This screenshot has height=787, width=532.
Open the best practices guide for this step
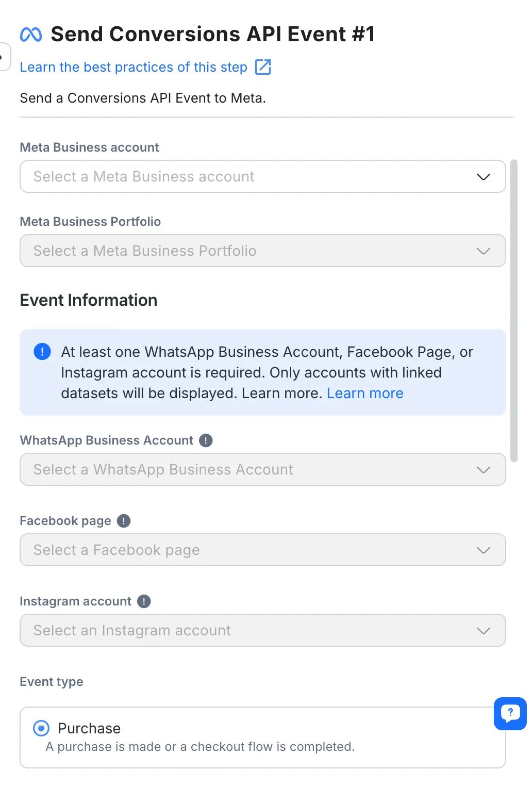click(134, 67)
